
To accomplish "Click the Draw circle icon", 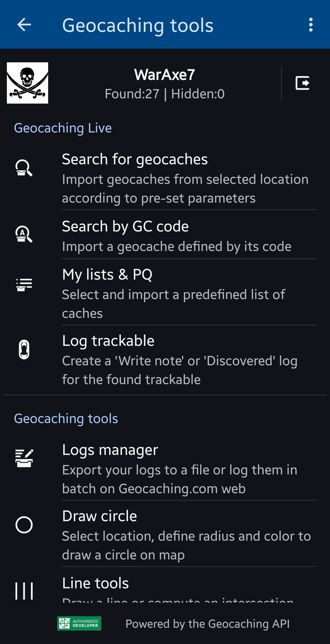I will point(24,525).
